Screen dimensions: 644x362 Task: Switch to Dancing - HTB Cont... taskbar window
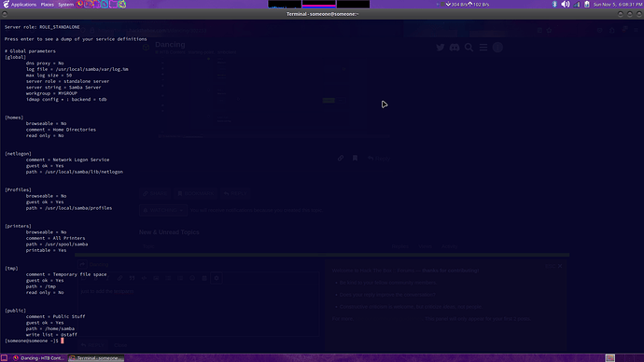click(38, 358)
